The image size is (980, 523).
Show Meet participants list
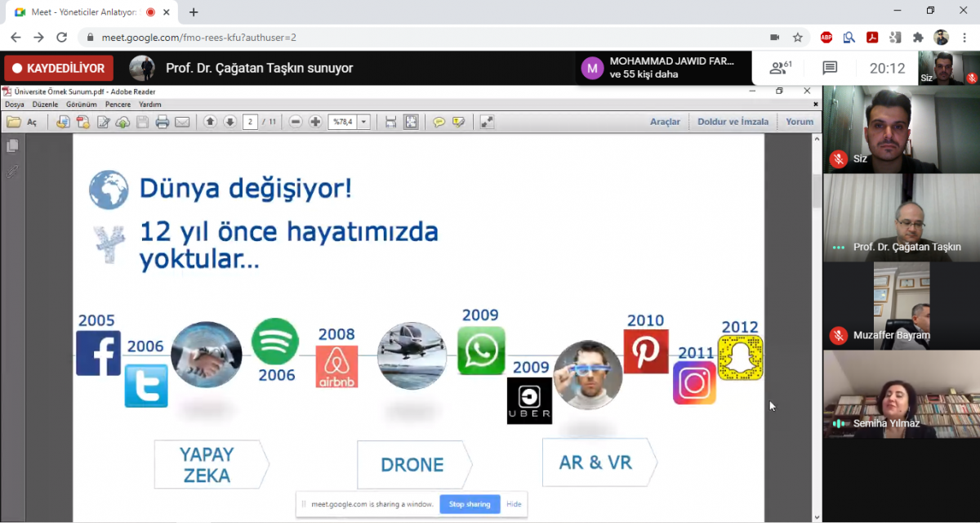point(781,68)
